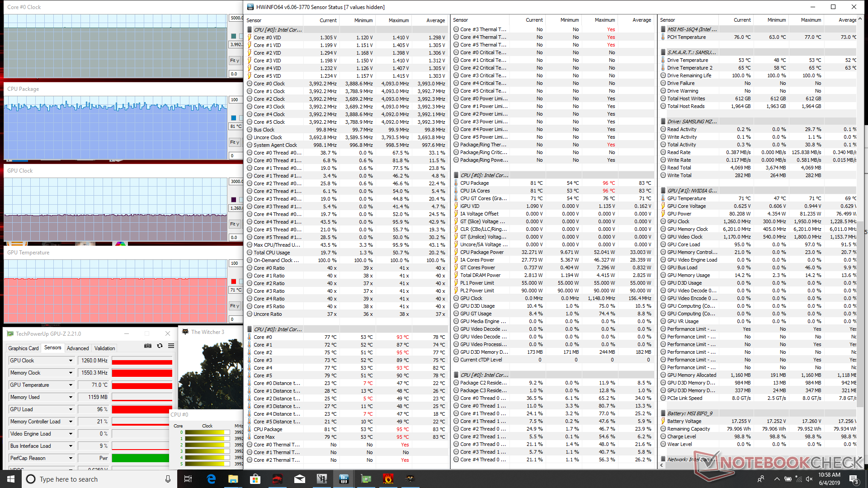Open File Explorer from taskbar

[233, 479]
